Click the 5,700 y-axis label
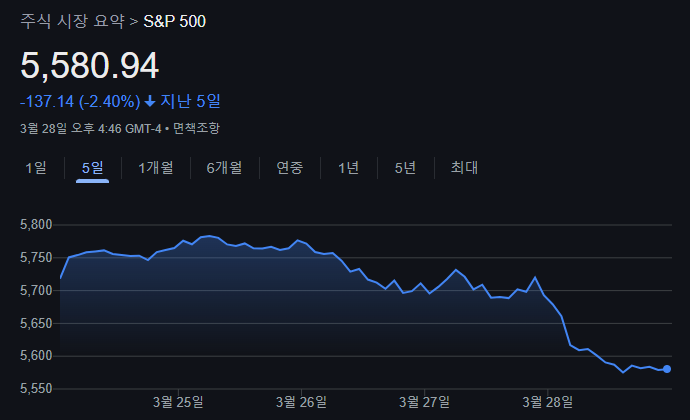This screenshot has width=690, height=420. click(x=36, y=291)
